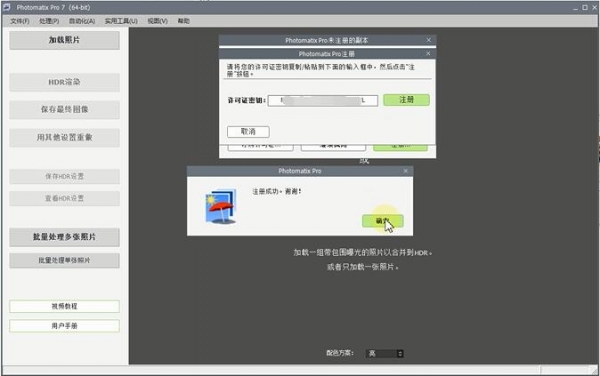Click the 加载一组带包围曝光的照片以合并到HDR text
The width and height of the screenshot is (600, 376).
click(x=362, y=253)
